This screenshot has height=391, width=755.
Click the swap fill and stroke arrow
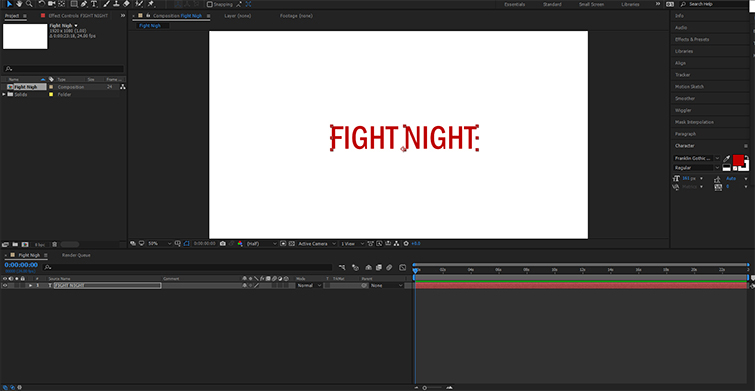747,157
